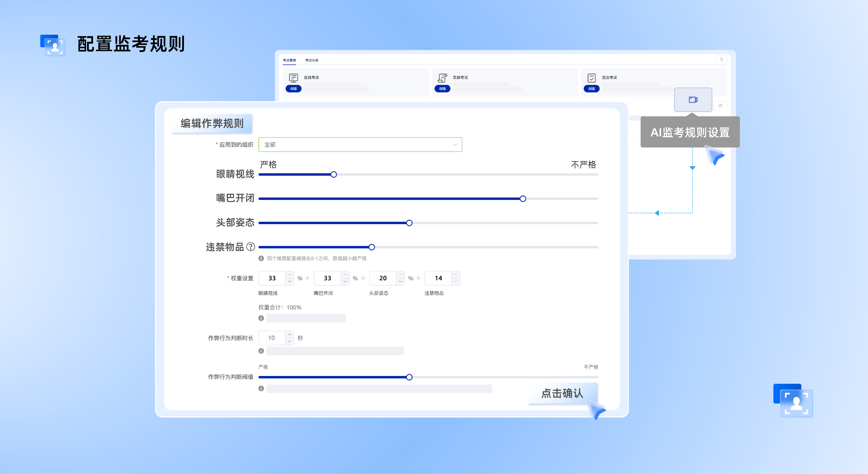
Task: Click the 作弊行为判断阀值 slider handle
Action: coord(409,377)
